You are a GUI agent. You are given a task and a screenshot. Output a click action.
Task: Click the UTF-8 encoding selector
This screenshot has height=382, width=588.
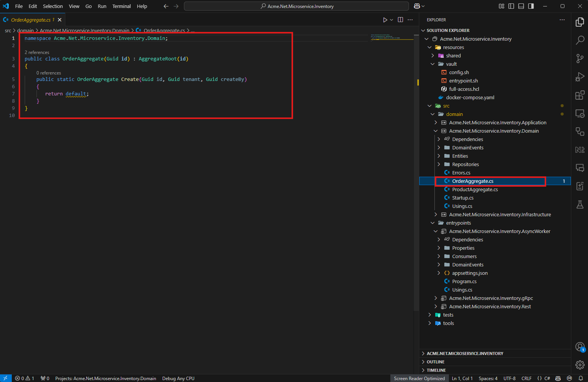pyautogui.click(x=509, y=378)
